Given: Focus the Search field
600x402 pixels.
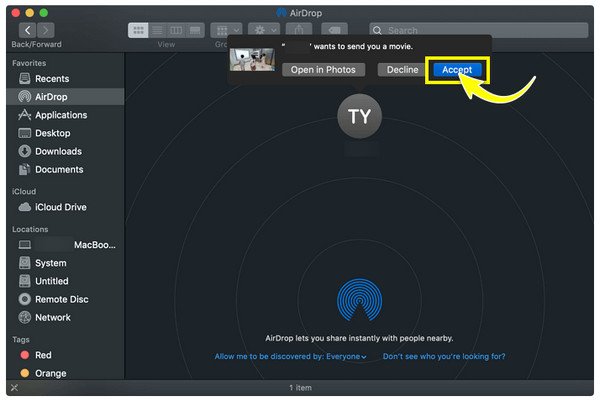Looking at the screenshot, I should [x=478, y=30].
